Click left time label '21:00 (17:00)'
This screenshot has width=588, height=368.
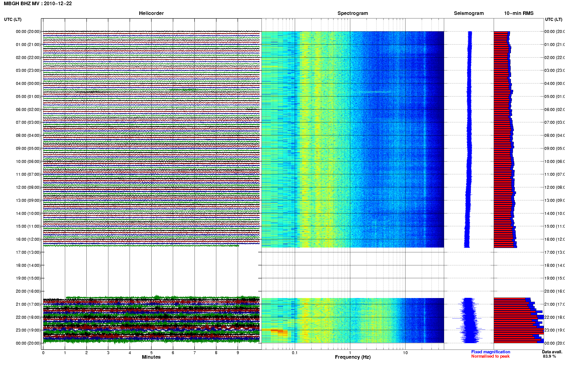(x=28, y=304)
